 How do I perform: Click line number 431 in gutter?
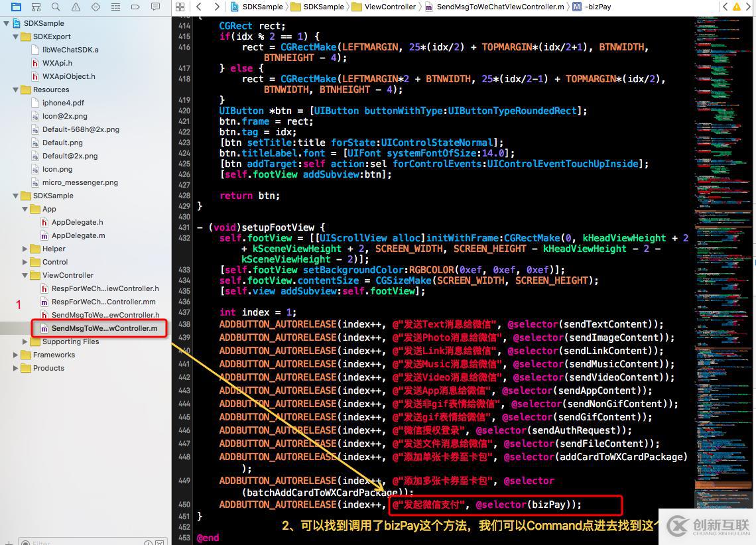[184, 227]
